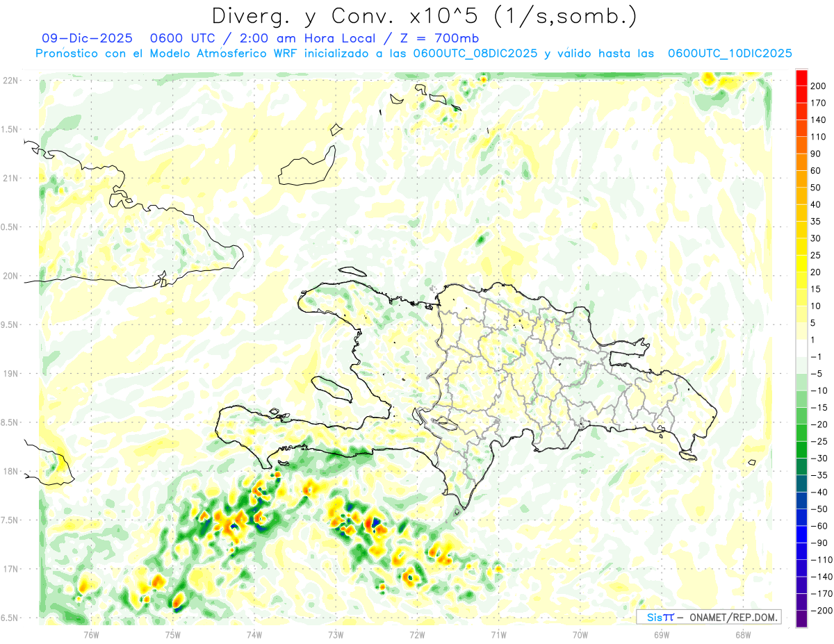Click the 74W longitude axis label
The width and height of the screenshot is (834, 644).
(x=254, y=635)
